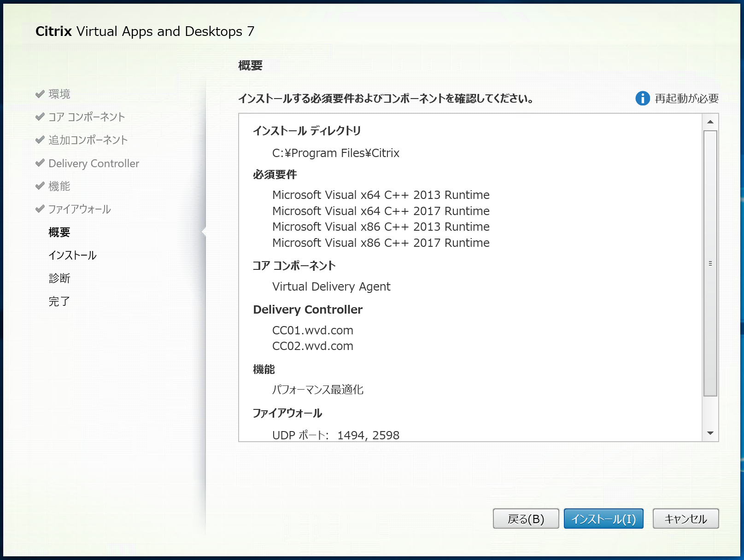
Task: Click the scrollbar down arrow icon
Action: click(x=710, y=432)
